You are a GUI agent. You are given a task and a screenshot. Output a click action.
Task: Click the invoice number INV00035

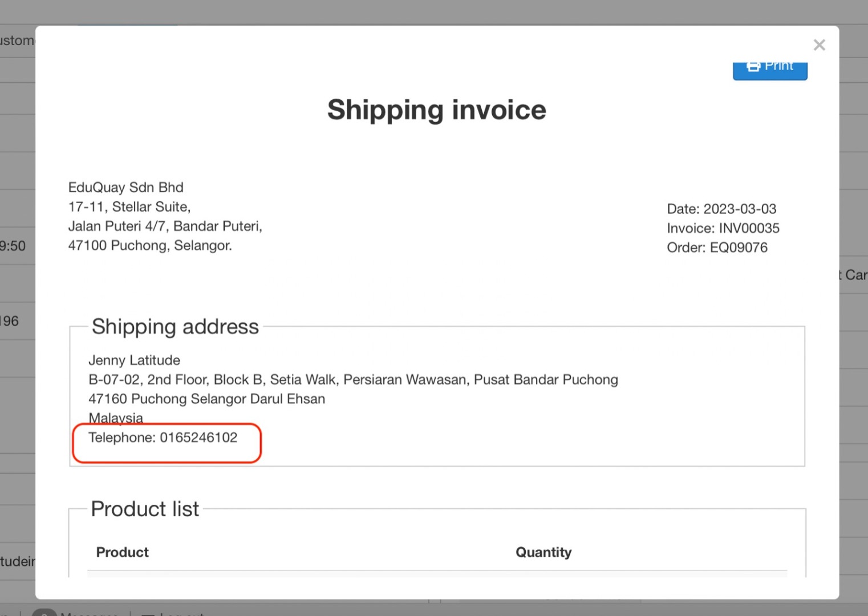click(x=749, y=228)
